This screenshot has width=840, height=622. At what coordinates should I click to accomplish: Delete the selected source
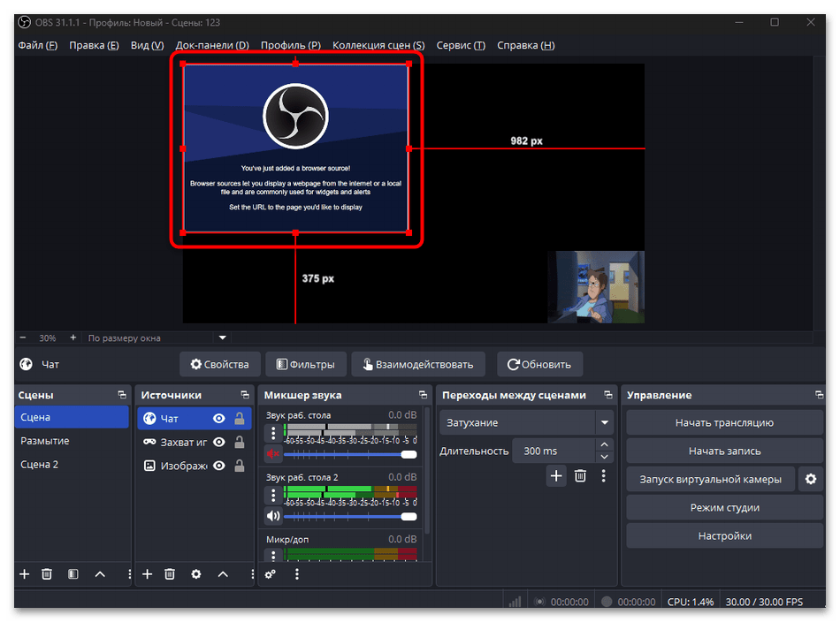[x=170, y=574]
